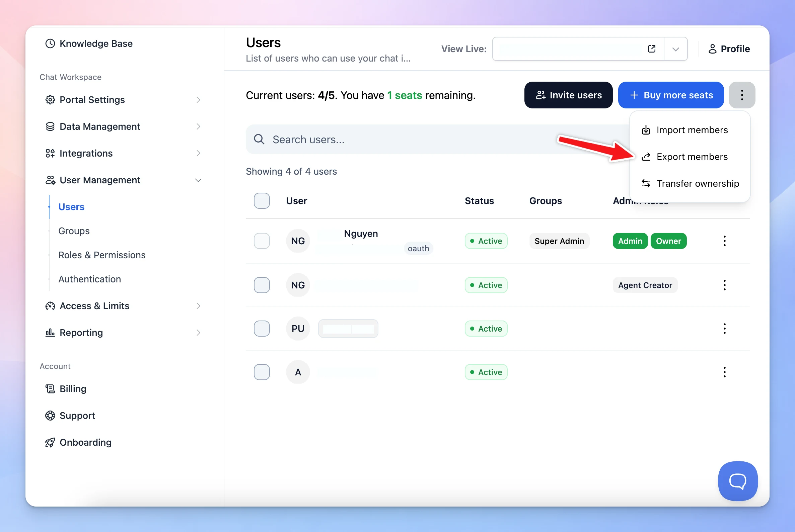The width and height of the screenshot is (795, 532).
Task: Open the chat widget bubble
Action: [x=738, y=481]
